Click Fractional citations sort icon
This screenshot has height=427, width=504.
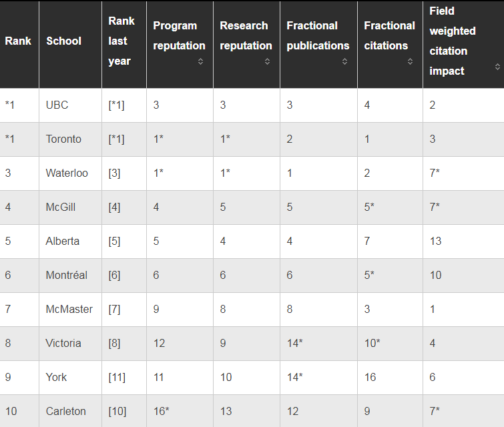(x=410, y=61)
